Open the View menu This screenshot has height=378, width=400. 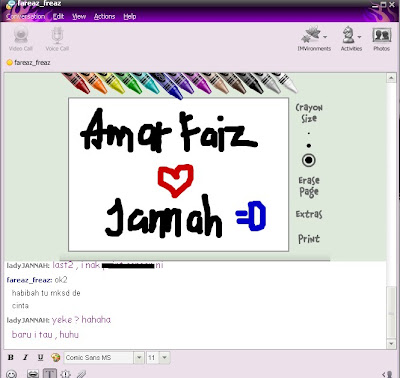79,16
